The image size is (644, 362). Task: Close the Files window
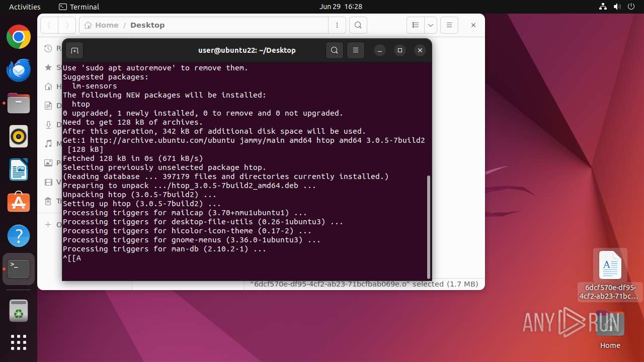(x=473, y=25)
